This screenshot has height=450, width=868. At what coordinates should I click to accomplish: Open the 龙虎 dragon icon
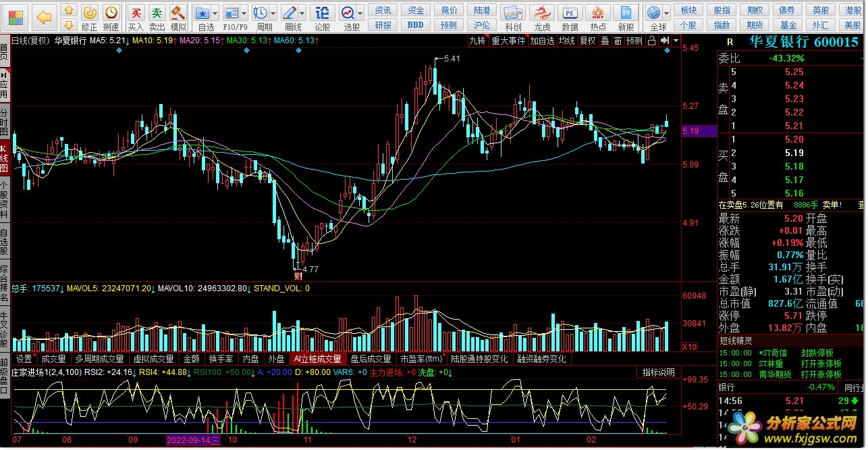pyautogui.click(x=542, y=12)
